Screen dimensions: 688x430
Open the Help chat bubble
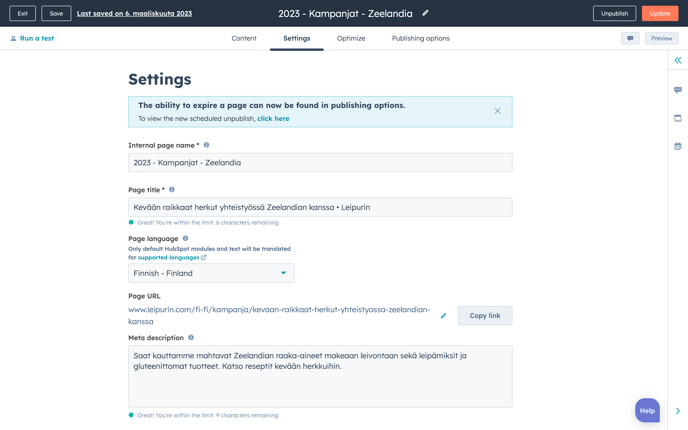647,411
